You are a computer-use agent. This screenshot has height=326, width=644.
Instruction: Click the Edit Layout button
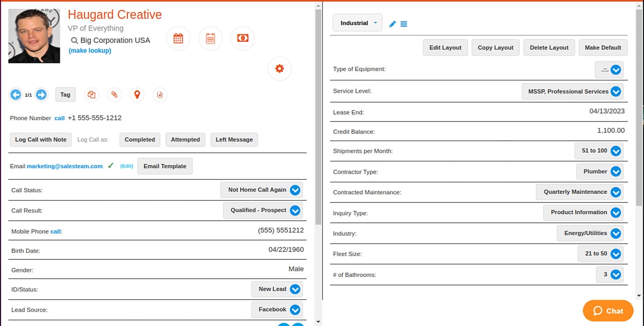coord(445,48)
